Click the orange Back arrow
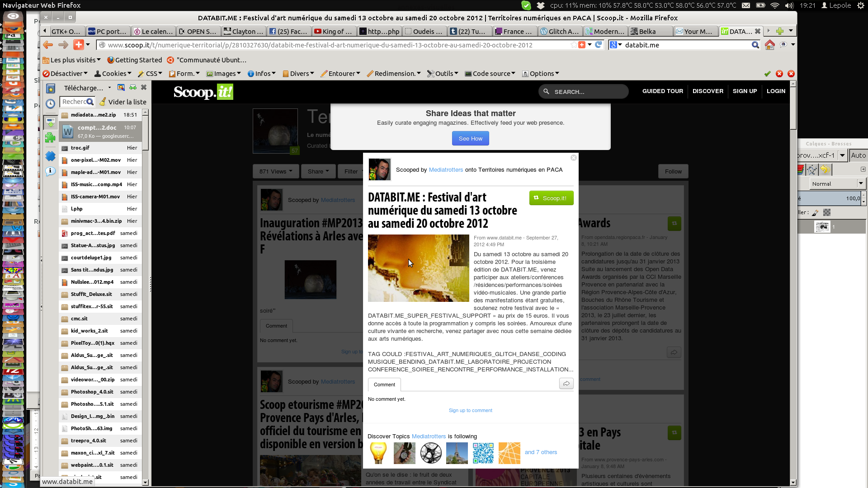 click(48, 45)
